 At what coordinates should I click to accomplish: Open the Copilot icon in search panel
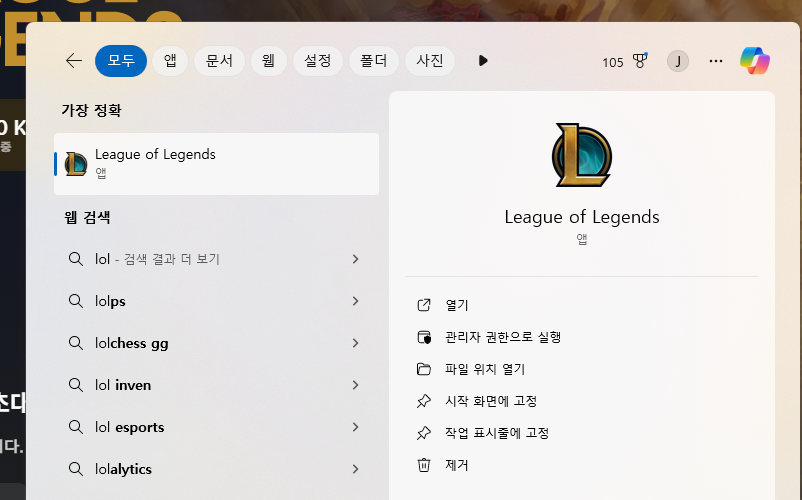[754, 61]
